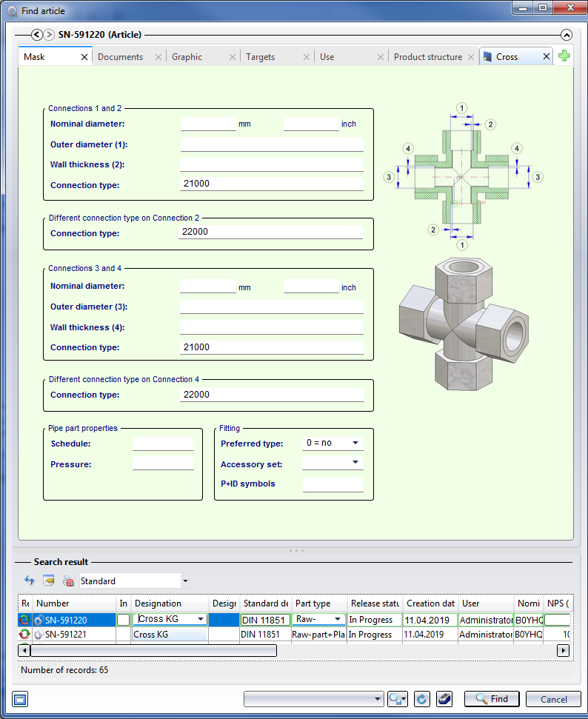Image resolution: width=588 pixels, height=719 pixels.
Task: Close the Mask tab with its X
Action: click(84, 57)
